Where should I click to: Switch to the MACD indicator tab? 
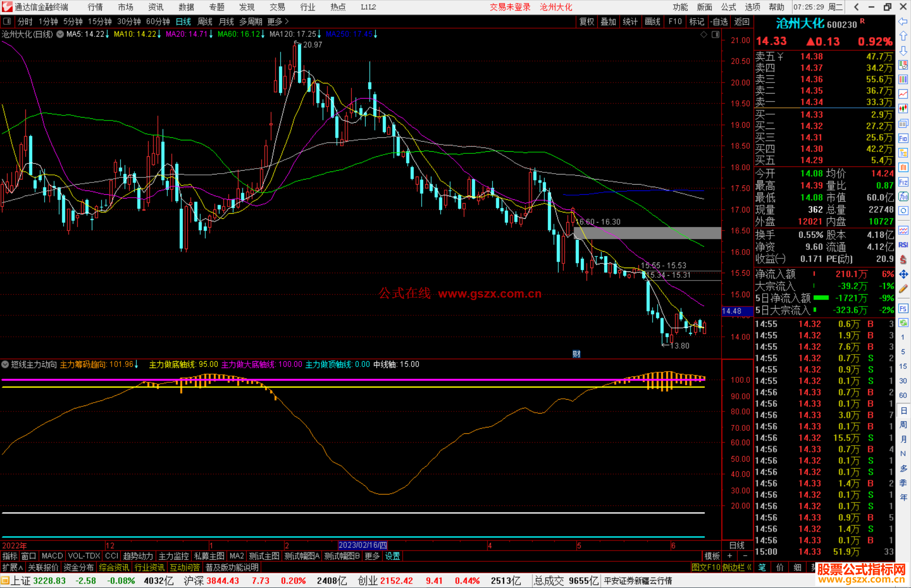52,556
